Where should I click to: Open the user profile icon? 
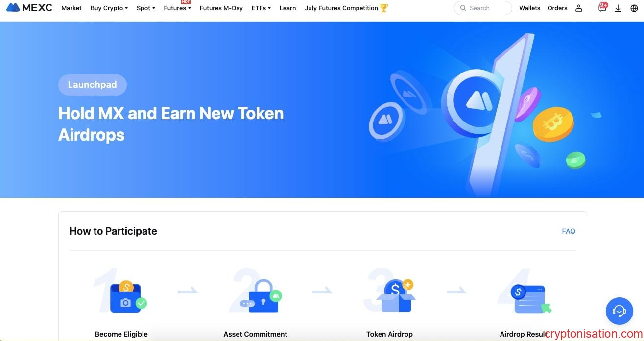579,8
